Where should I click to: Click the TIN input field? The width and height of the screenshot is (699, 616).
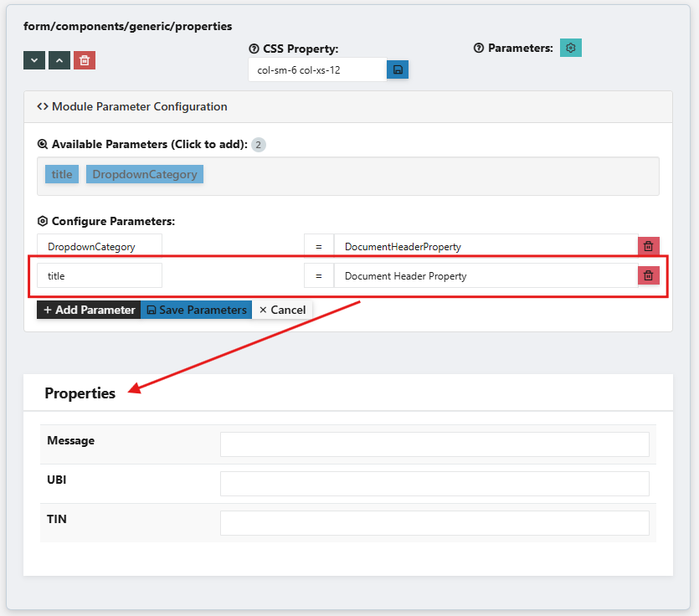[x=434, y=523]
